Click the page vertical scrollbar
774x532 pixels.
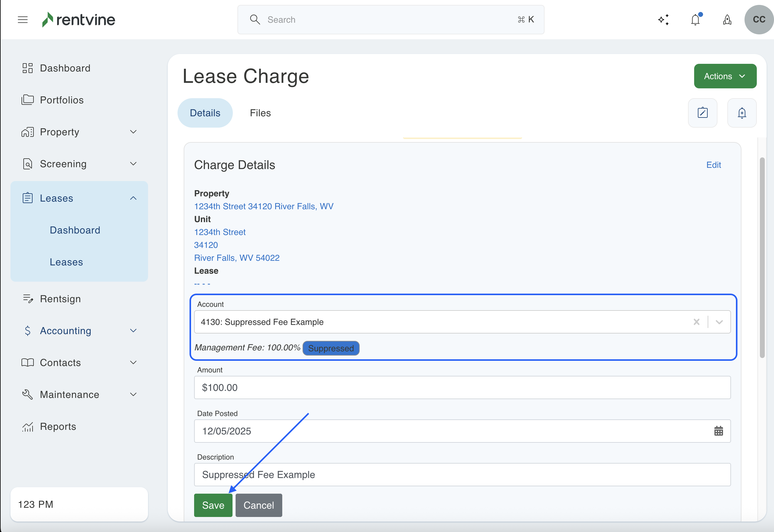[x=762, y=257]
